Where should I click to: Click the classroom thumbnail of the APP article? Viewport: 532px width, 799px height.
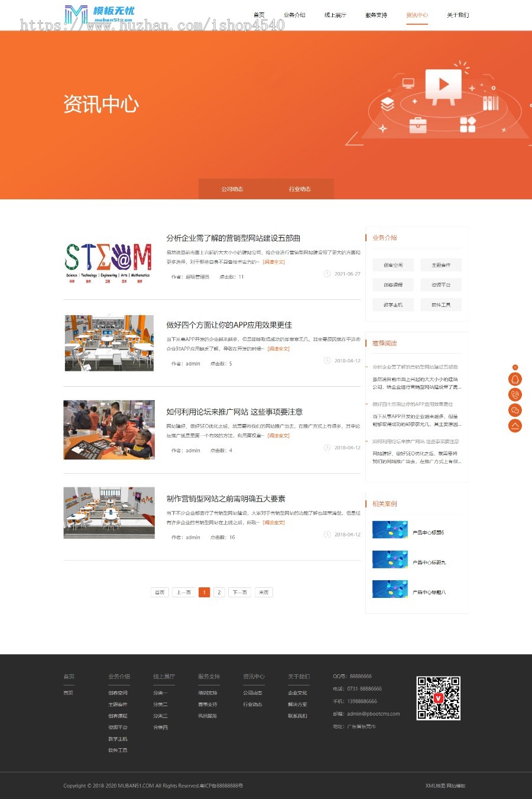[x=109, y=343]
